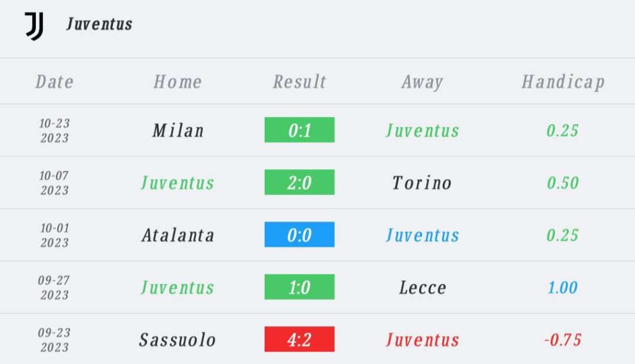Open the blue 0:0 draw result badge
Image resolution: width=635 pixels, height=364 pixels.
click(300, 234)
